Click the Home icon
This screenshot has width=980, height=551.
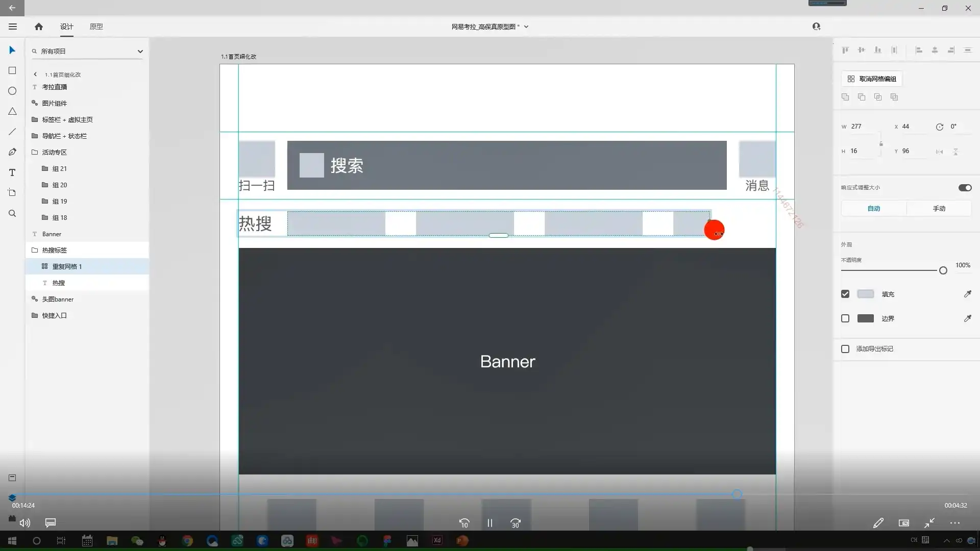(x=39, y=27)
